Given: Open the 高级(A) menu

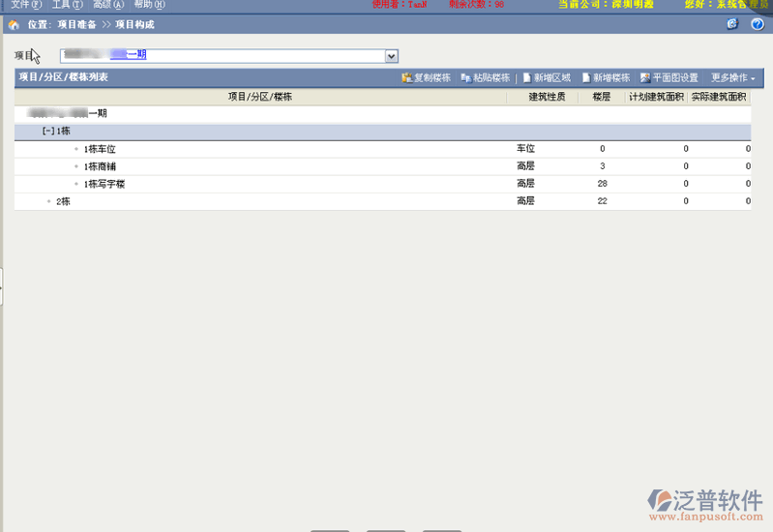Looking at the screenshot, I should pyautogui.click(x=107, y=5).
